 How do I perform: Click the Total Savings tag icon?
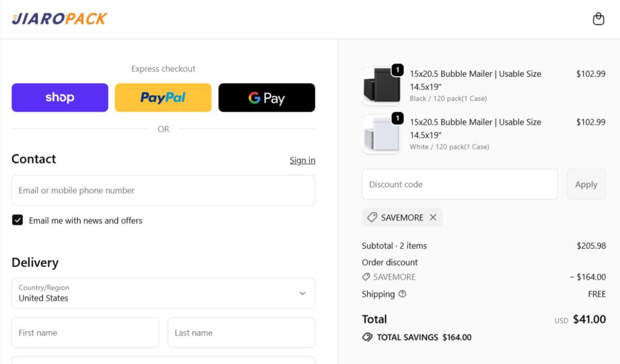[367, 337]
